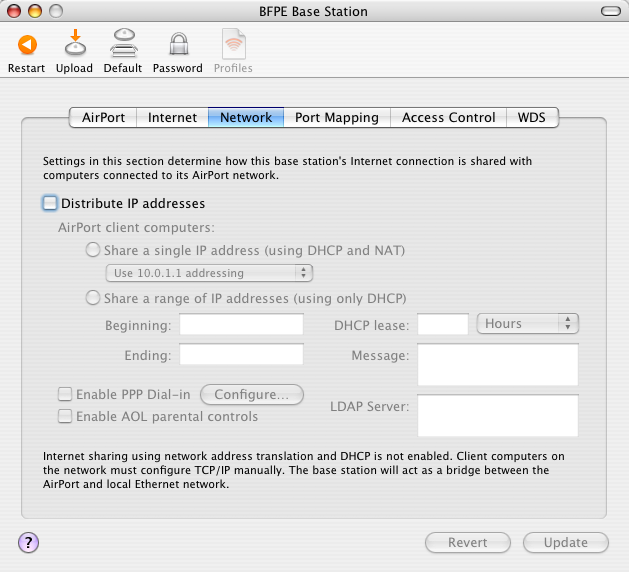
Task: Open help with the purple question mark button
Action: pyautogui.click(x=28, y=543)
